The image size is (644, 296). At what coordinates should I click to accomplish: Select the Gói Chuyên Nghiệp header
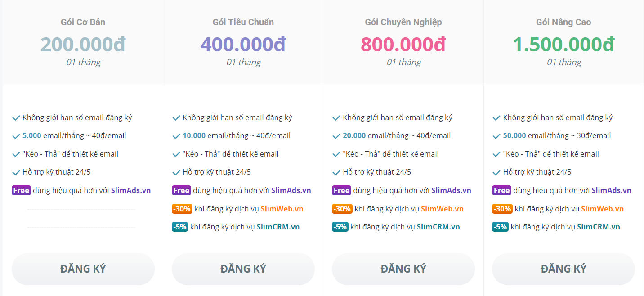tap(403, 21)
